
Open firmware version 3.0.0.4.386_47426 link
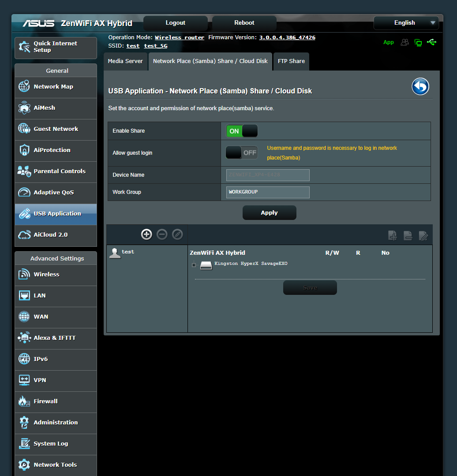pos(287,37)
